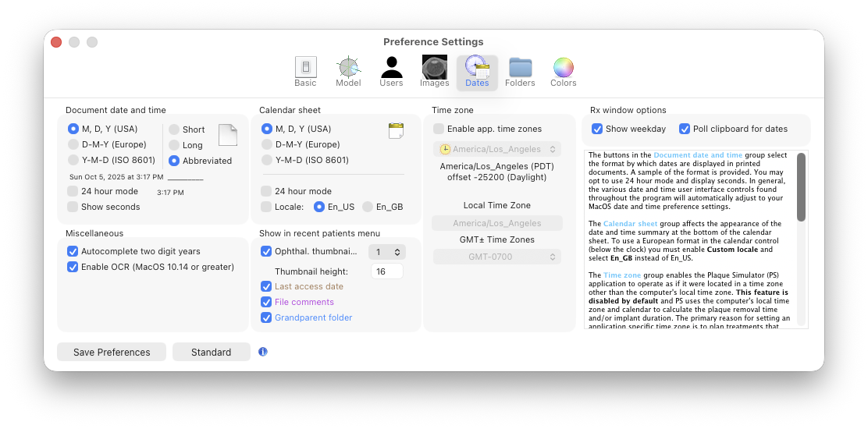The height and width of the screenshot is (429, 868).
Task: Open the Ophthal. thumbnail count dropdown
Action: [387, 252]
